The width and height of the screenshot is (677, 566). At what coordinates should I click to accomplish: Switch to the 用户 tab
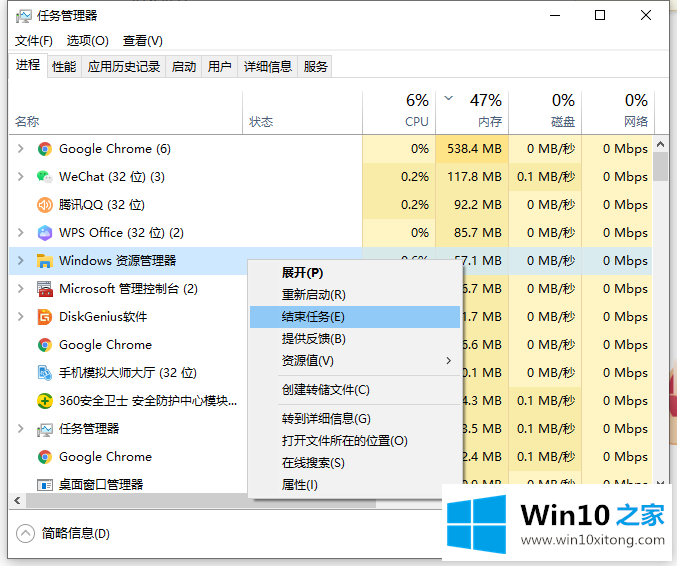[x=220, y=67]
